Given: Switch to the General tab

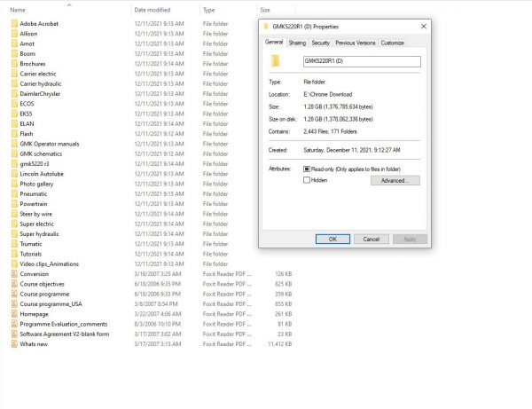Looking at the screenshot, I should [274, 42].
